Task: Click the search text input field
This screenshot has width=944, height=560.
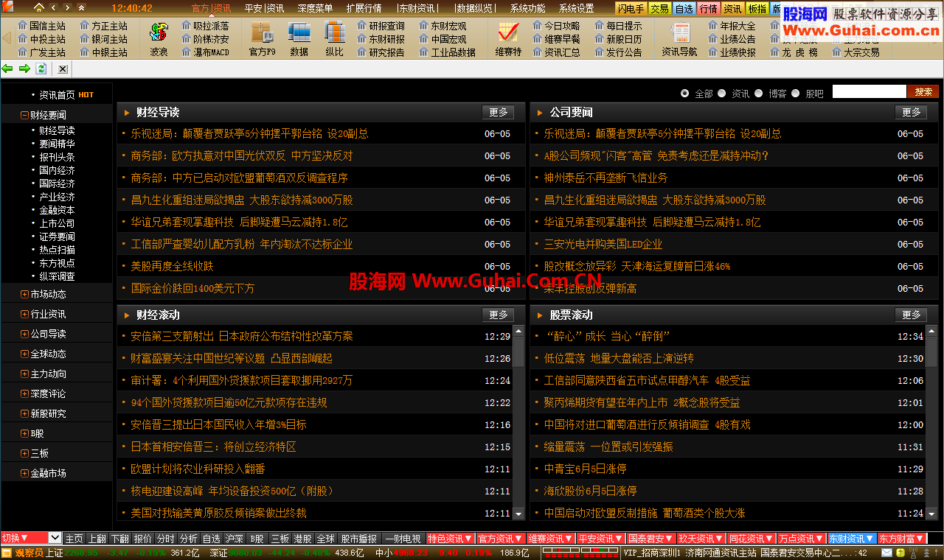Action: click(x=869, y=92)
